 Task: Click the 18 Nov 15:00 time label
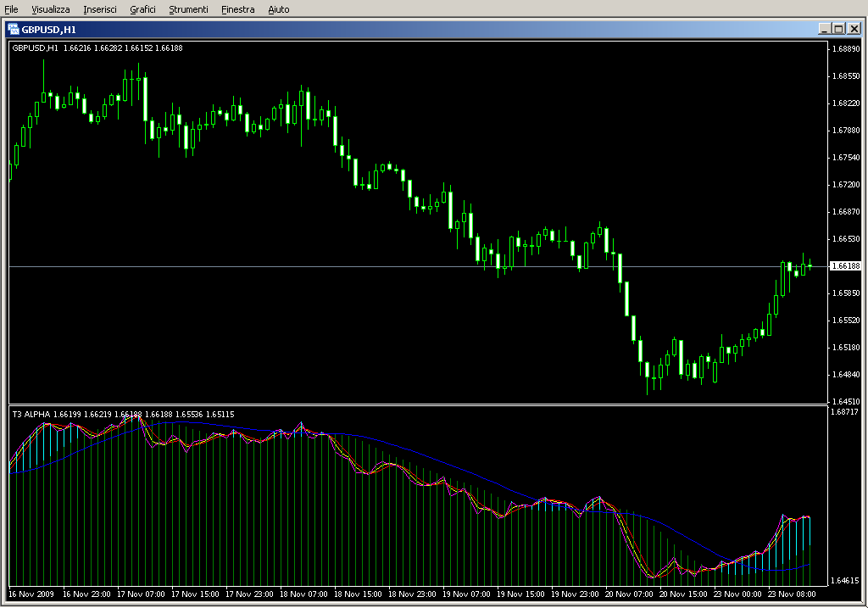[x=358, y=594]
